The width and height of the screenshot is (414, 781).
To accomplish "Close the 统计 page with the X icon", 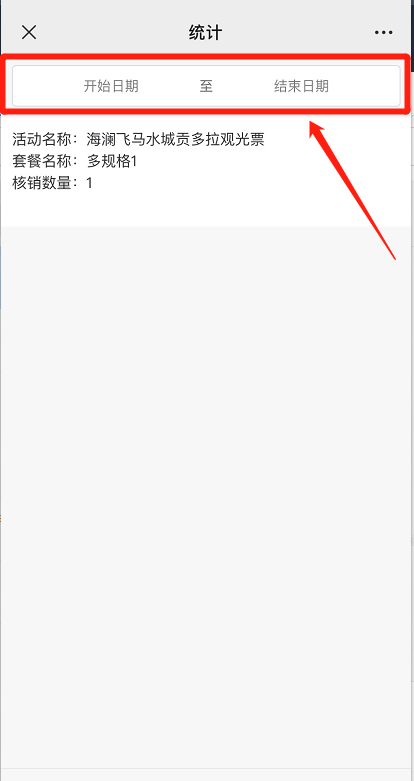I will (x=29, y=33).
